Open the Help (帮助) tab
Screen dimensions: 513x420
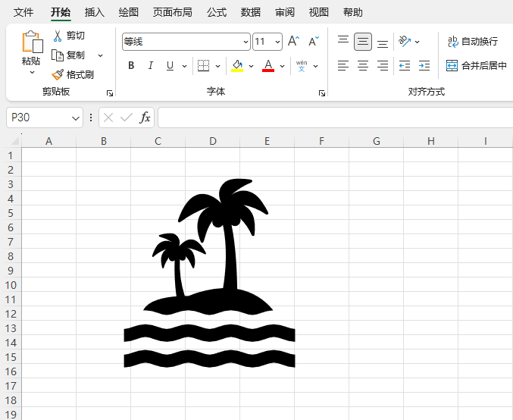coord(352,12)
